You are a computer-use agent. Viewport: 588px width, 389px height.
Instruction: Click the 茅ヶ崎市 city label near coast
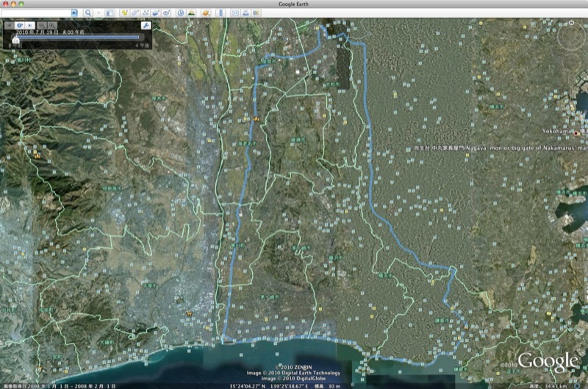pyautogui.click(x=270, y=297)
